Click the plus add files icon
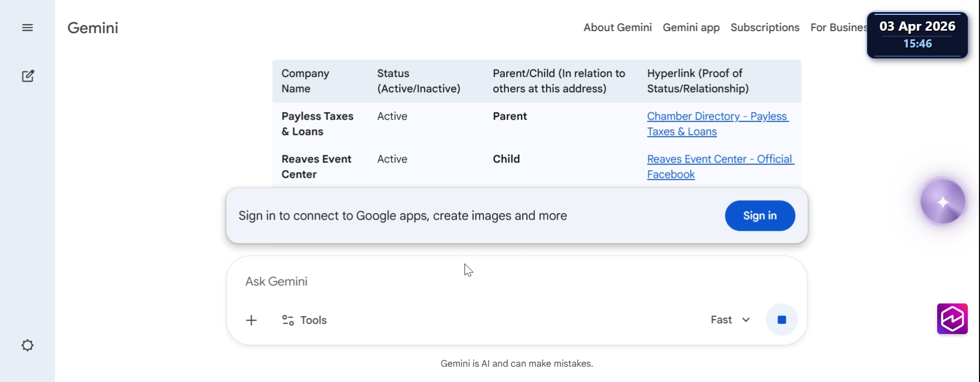980x382 pixels. coord(251,320)
